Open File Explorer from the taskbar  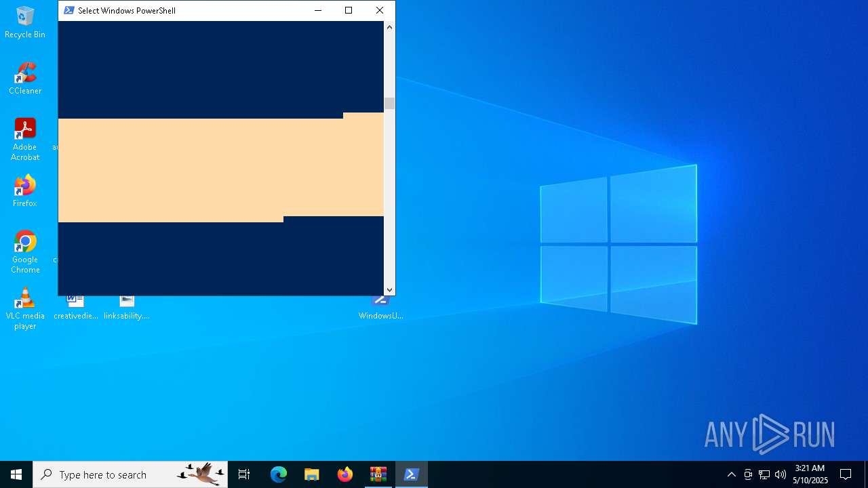coord(312,474)
